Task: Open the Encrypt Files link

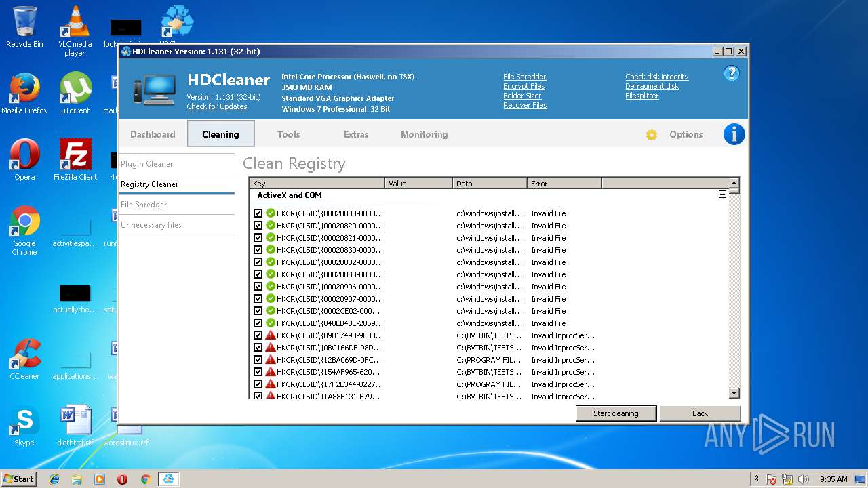Action: tap(524, 86)
